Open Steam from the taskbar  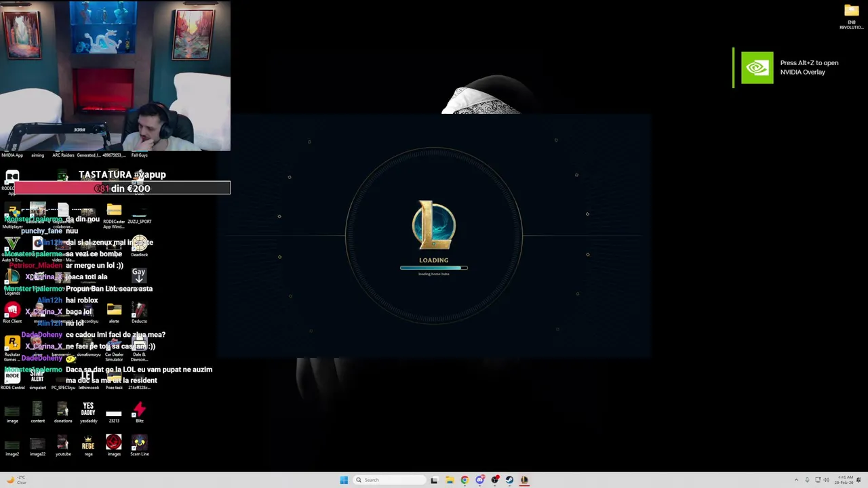click(509, 480)
